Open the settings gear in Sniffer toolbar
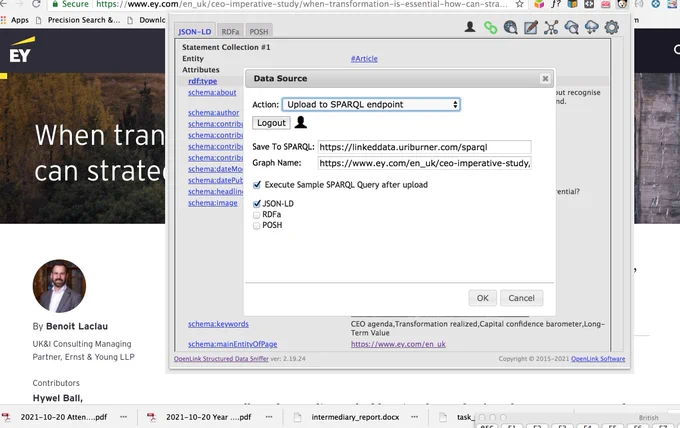Screen dimensions: 680x428 [x=612, y=27]
